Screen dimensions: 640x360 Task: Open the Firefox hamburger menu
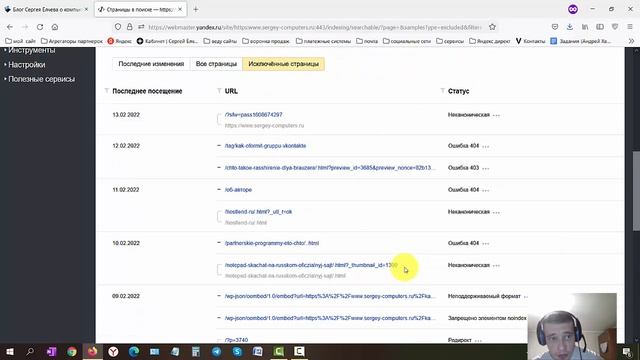630,27
